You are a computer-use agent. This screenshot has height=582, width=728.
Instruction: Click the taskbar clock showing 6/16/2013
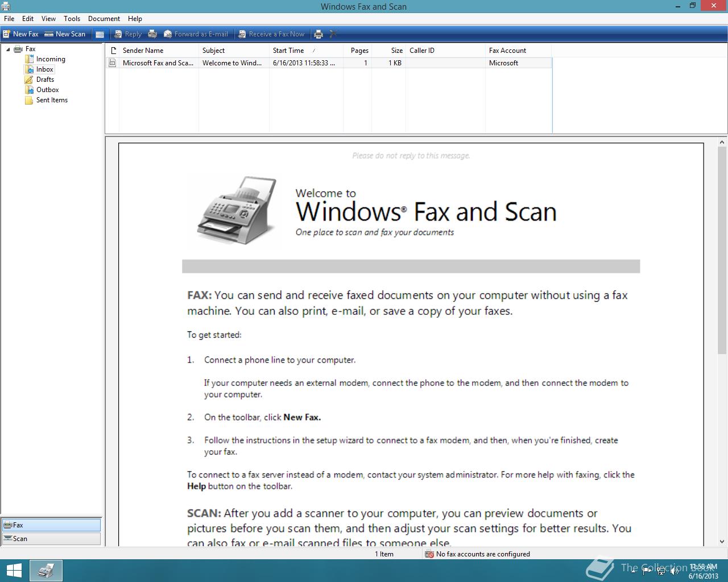pos(704,571)
